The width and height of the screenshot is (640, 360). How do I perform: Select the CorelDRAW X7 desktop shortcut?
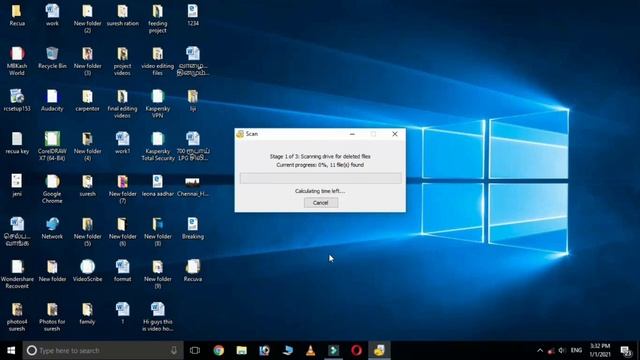[52, 146]
